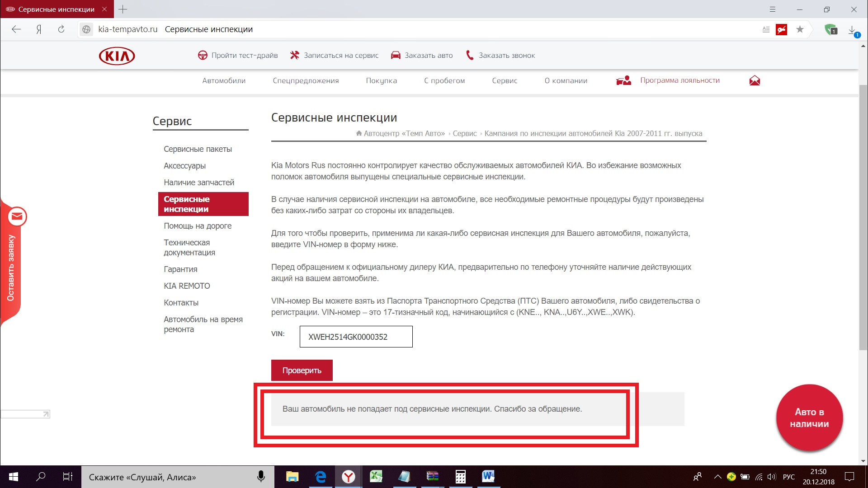This screenshot has height=488, width=868.
Task: Select Наличие запчастей in the sidebar
Action: coord(199,183)
